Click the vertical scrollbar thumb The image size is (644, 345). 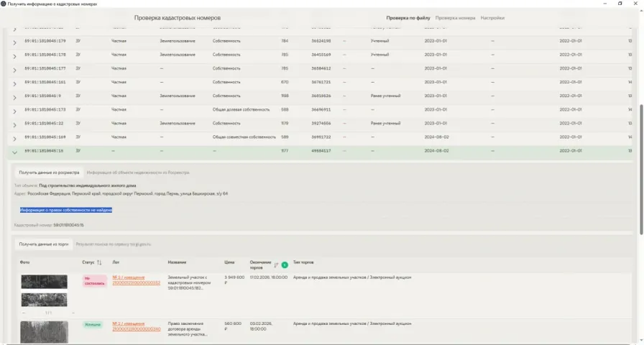pyautogui.click(x=640, y=169)
